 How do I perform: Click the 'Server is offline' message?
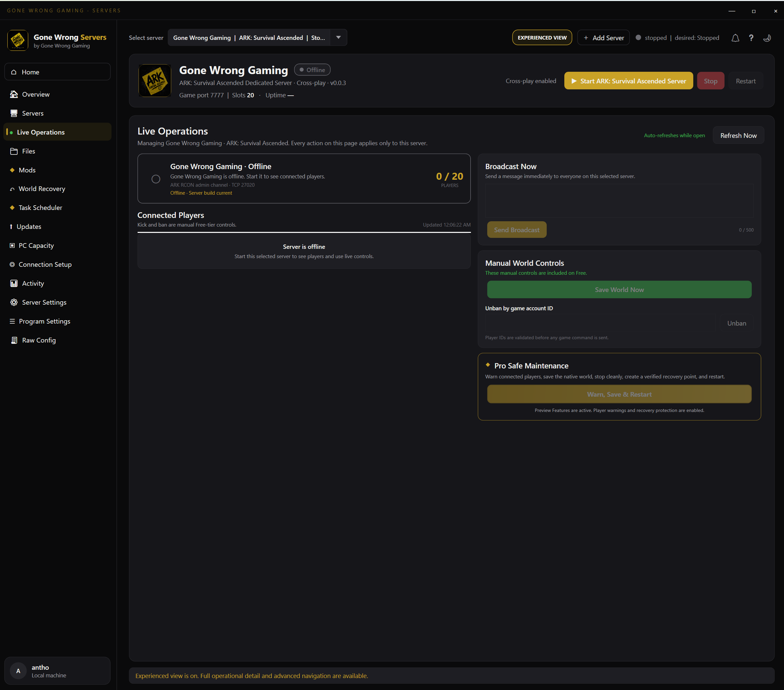(x=304, y=246)
